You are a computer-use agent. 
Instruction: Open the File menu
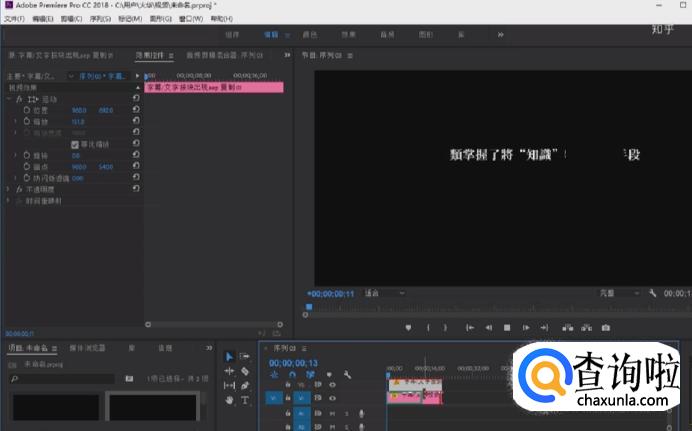pyautogui.click(x=13, y=18)
